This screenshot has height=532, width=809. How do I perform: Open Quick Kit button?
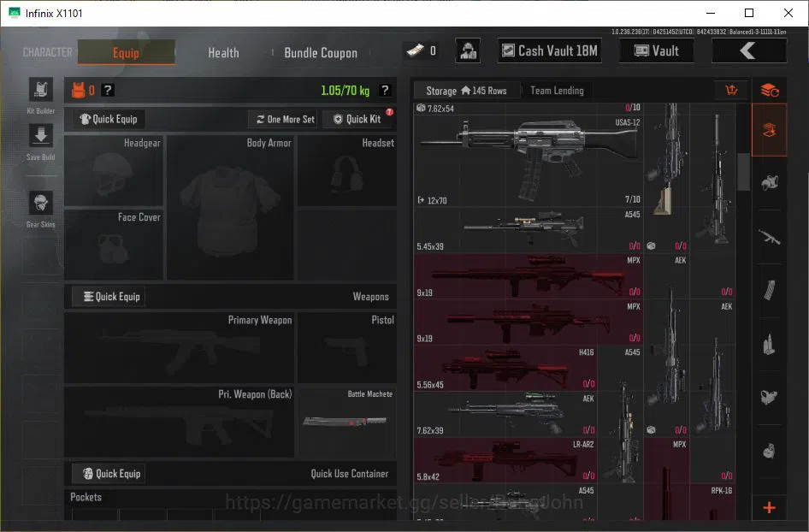[358, 119]
